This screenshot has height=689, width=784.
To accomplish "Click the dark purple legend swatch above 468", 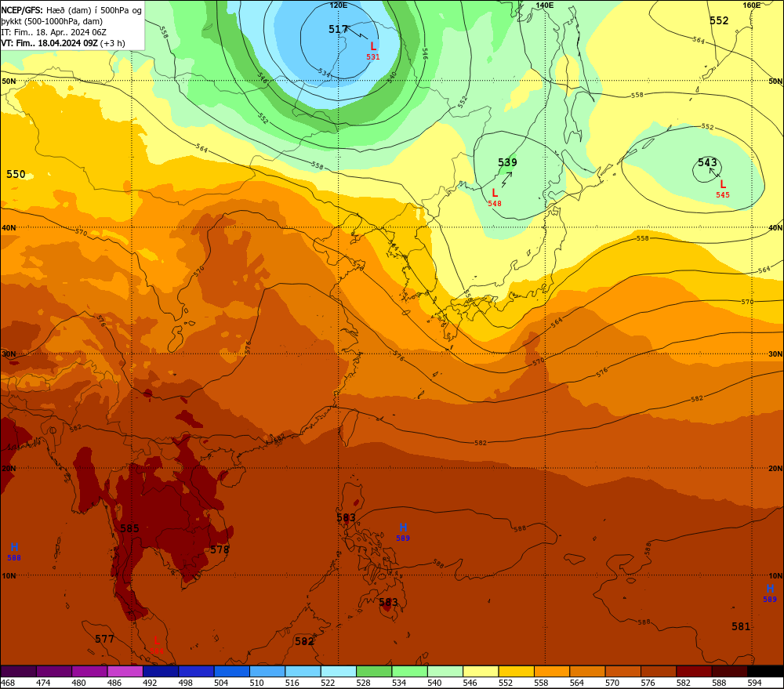I will coord(19,671).
